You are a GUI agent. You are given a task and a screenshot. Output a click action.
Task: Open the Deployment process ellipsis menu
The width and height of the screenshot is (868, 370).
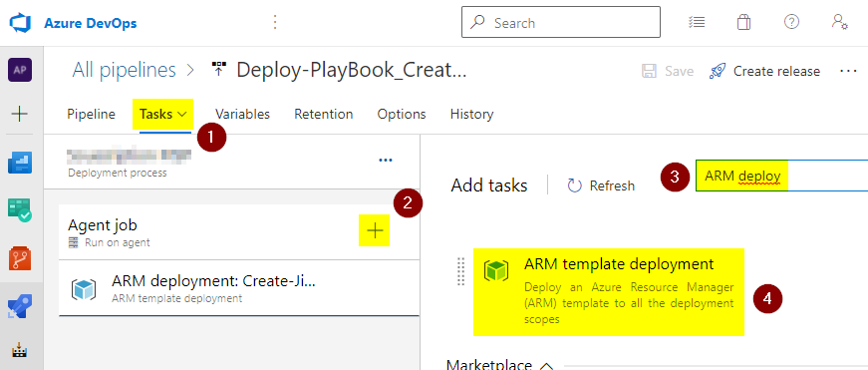(x=386, y=161)
